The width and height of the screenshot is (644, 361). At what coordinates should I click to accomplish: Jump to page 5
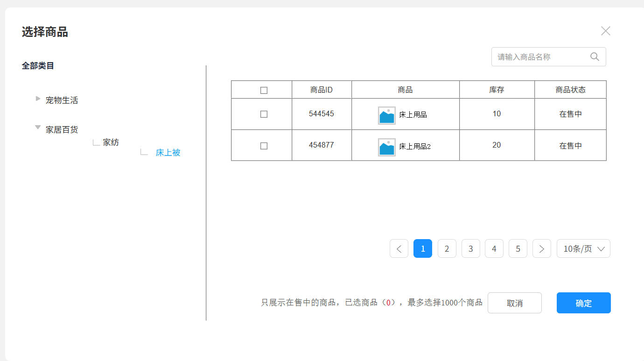click(518, 248)
